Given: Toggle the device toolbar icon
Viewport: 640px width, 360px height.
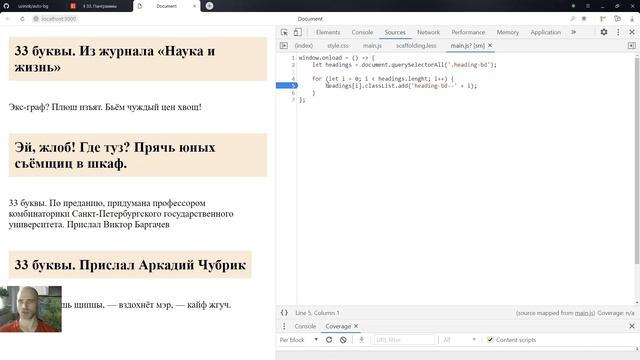Looking at the screenshot, I should [x=298, y=32].
